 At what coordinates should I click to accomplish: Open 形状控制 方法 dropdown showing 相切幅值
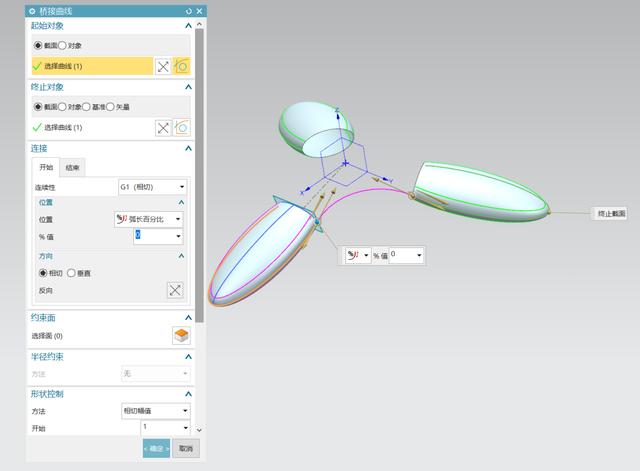156,411
